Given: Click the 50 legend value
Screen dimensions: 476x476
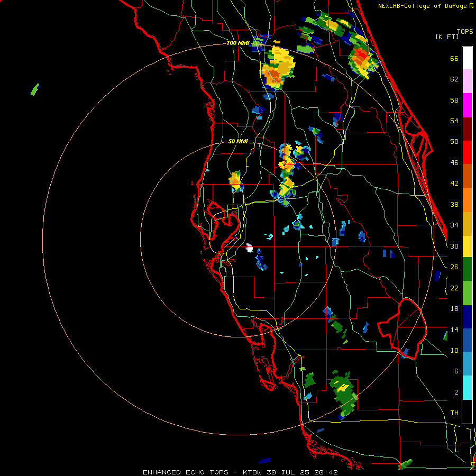Looking at the screenshot, I should (x=454, y=142).
